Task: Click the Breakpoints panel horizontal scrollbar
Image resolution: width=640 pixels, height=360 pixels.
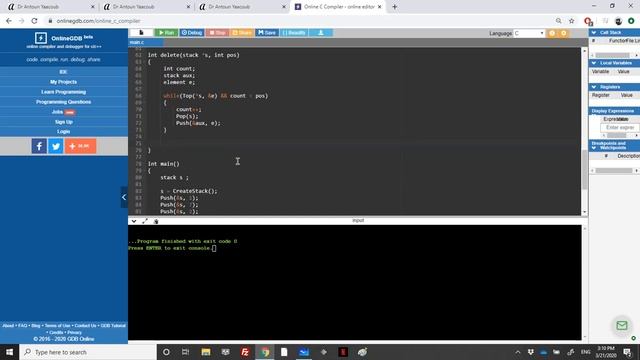Action: (614, 171)
